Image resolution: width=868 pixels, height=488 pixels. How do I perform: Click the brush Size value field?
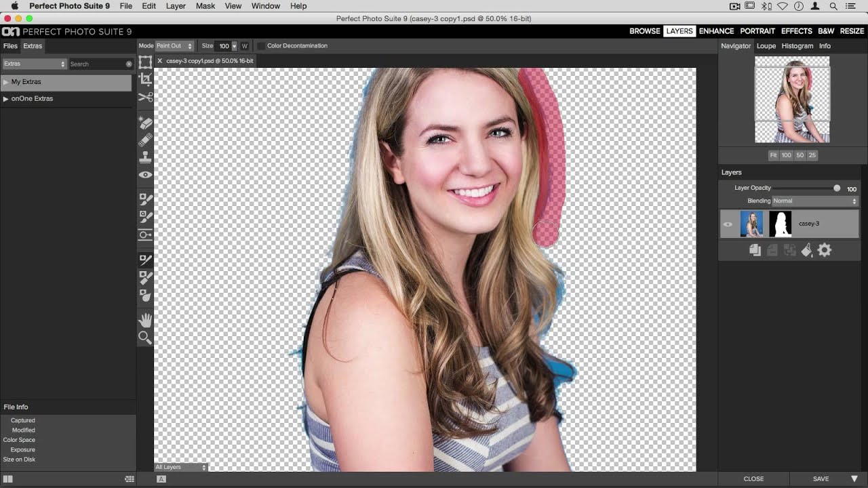[223, 46]
